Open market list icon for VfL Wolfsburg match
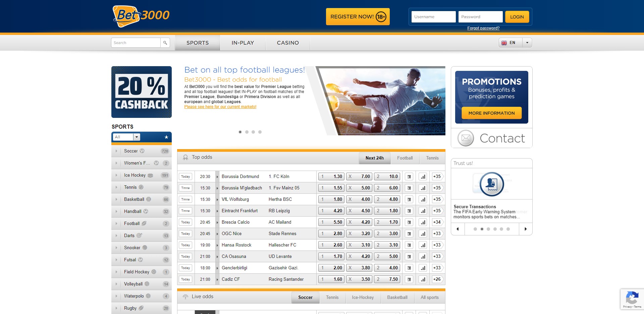 pyautogui.click(x=409, y=199)
